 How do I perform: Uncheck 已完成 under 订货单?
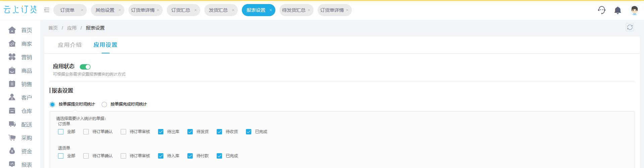tap(249, 132)
